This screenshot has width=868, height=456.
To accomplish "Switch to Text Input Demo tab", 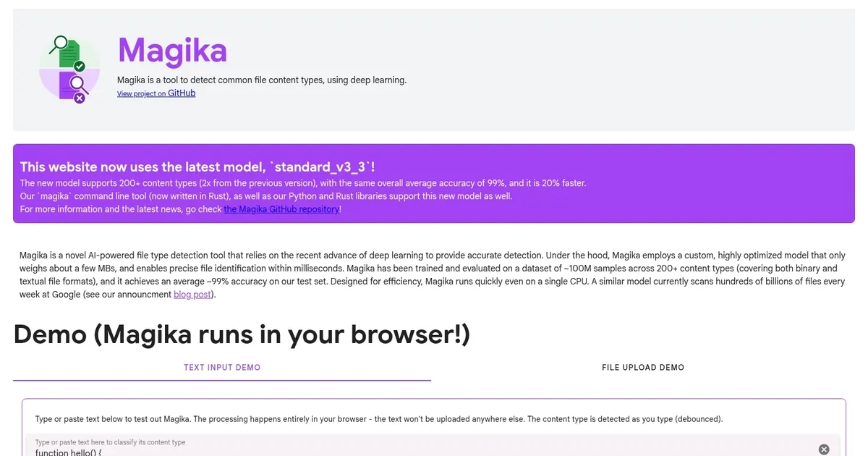I will pyautogui.click(x=222, y=368).
